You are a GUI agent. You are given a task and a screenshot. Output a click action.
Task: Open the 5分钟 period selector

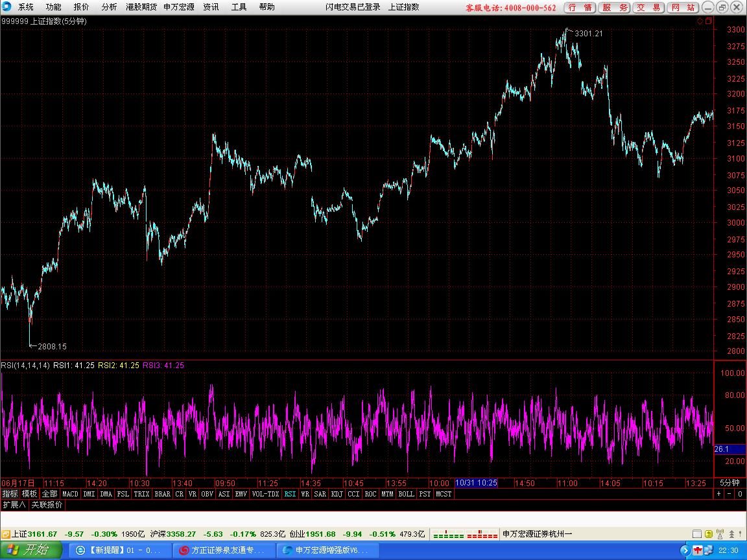pyautogui.click(x=729, y=483)
